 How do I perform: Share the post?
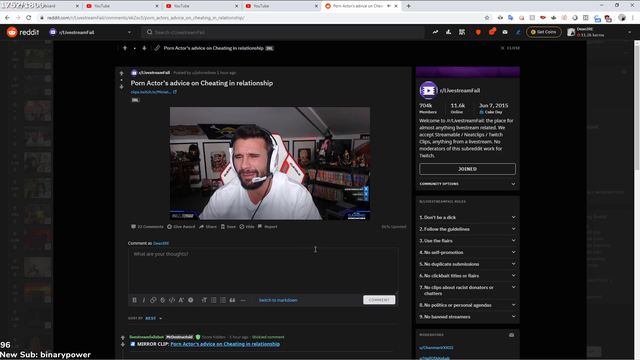click(x=208, y=227)
